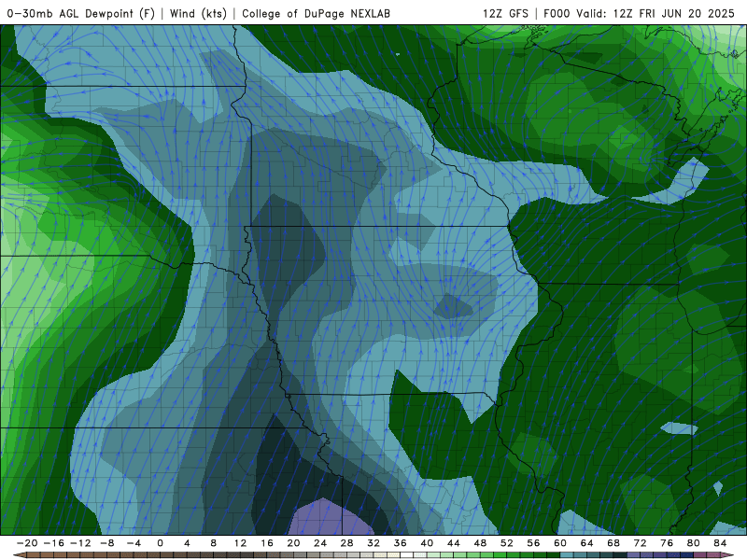
Task: Click the "68" legend value
Action: click(613, 543)
